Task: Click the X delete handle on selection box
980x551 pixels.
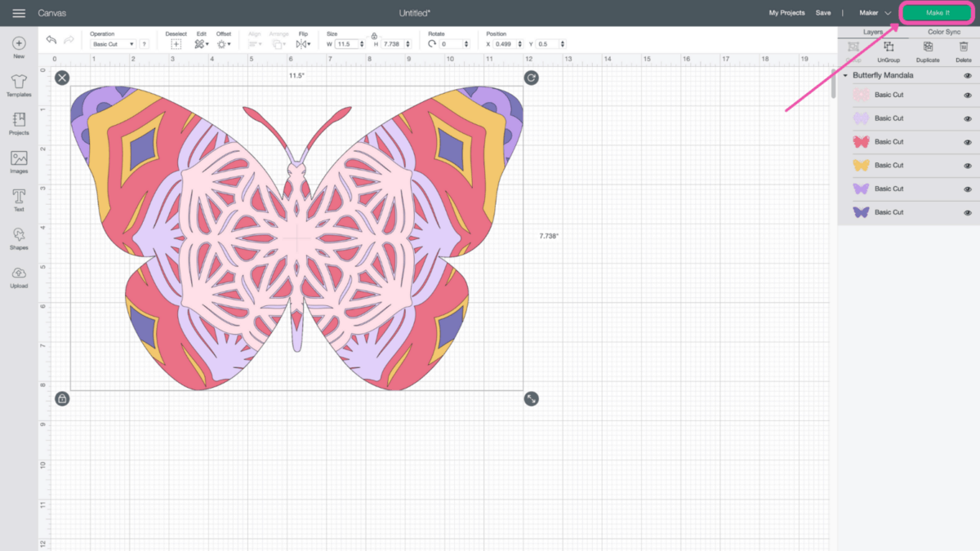Action: [x=62, y=78]
